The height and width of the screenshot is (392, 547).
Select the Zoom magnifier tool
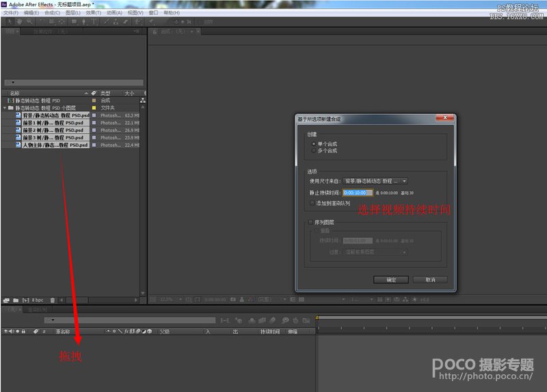[29, 22]
